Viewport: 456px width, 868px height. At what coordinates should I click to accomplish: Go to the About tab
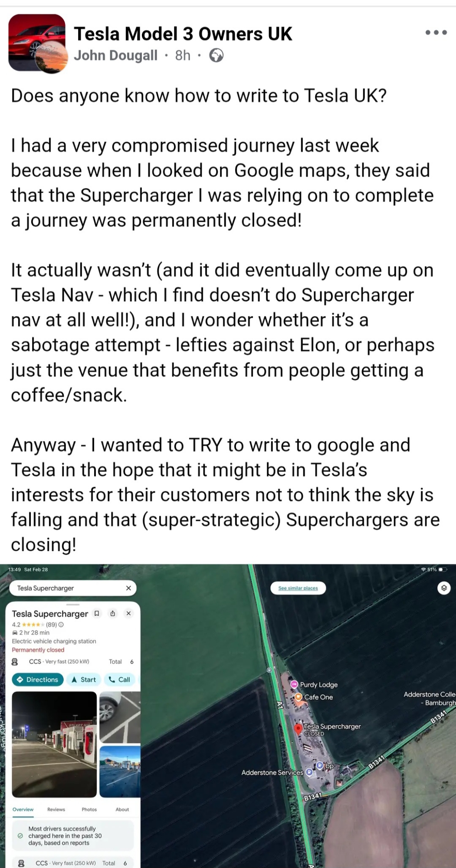coord(122,809)
